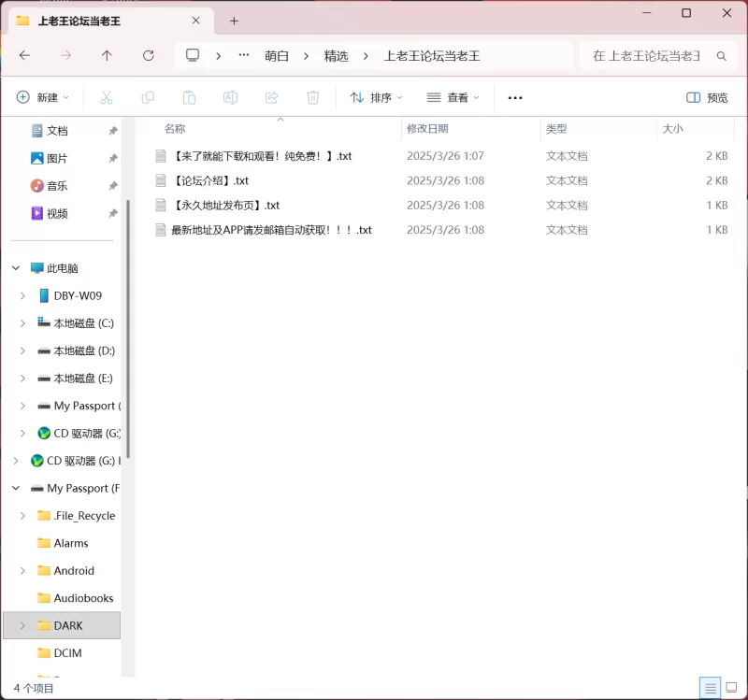Click the Delete trash can icon
The height and width of the screenshot is (700, 748).
coord(313,97)
